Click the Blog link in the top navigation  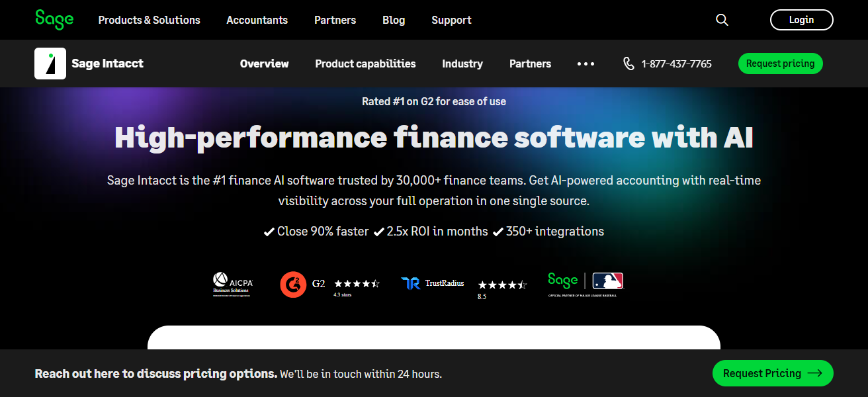click(394, 20)
